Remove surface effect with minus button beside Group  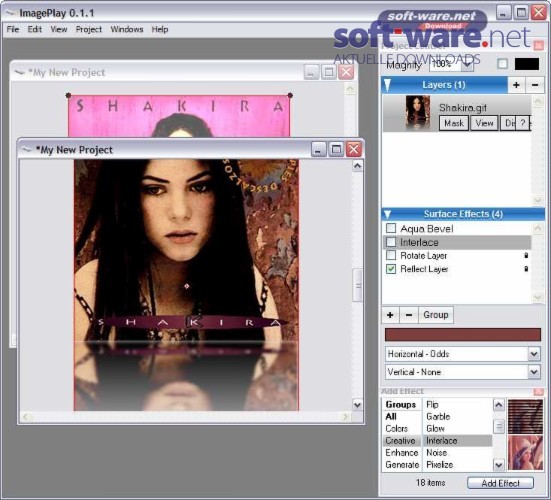tap(409, 315)
